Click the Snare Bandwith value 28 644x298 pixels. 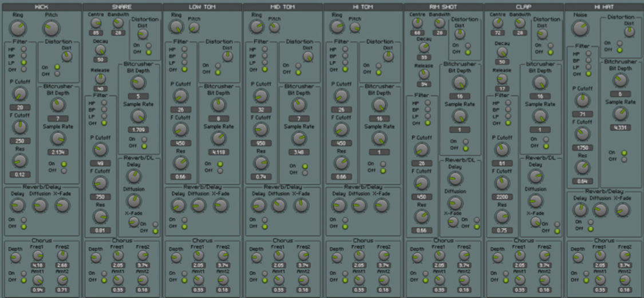pyautogui.click(x=118, y=33)
